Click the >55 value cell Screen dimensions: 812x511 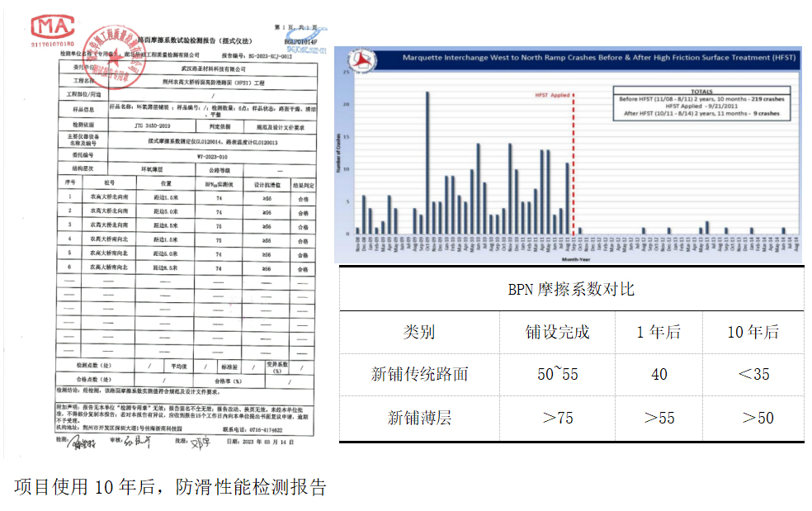point(659,418)
